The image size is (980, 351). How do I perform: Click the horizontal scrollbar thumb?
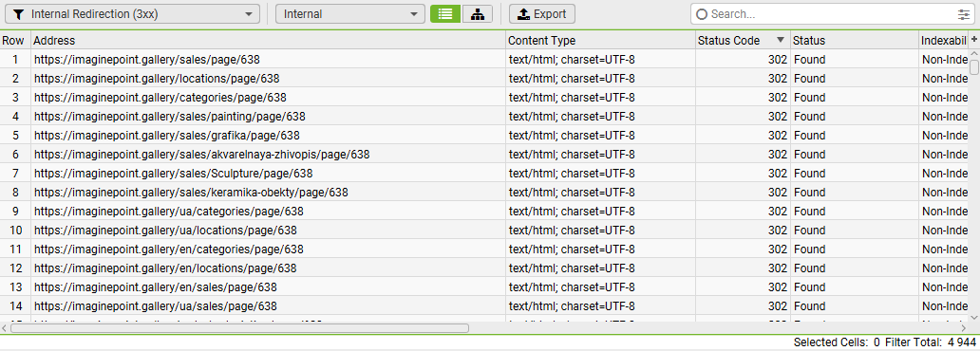coord(239,328)
